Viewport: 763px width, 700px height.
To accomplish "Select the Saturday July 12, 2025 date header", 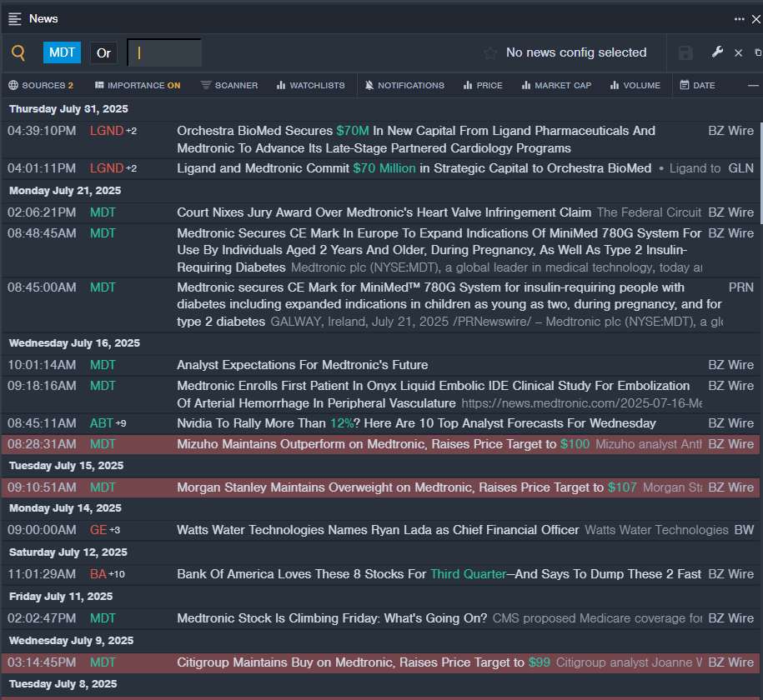I will point(68,552).
